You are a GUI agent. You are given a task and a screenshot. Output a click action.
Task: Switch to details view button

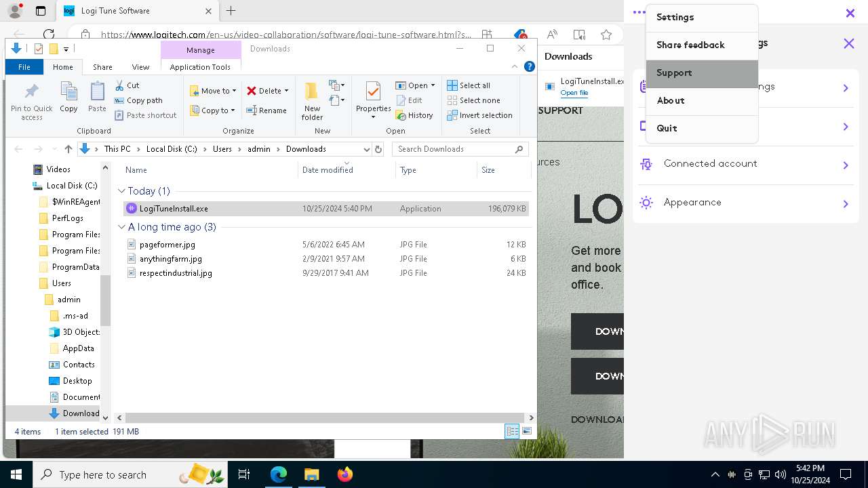point(512,432)
